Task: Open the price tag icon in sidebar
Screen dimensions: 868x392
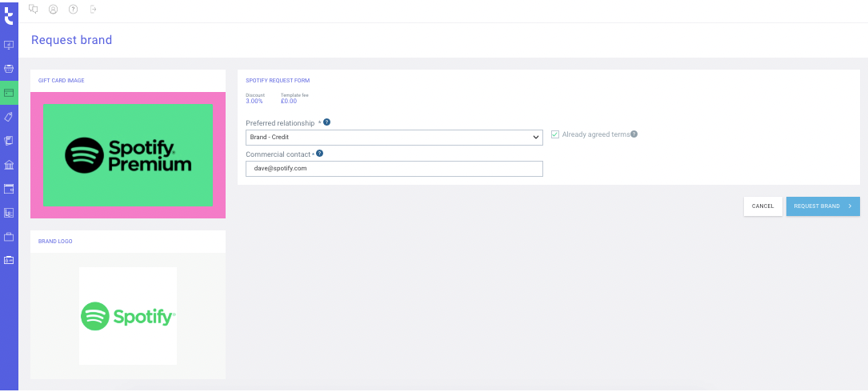Action: pyautogui.click(x=9, y=117)
